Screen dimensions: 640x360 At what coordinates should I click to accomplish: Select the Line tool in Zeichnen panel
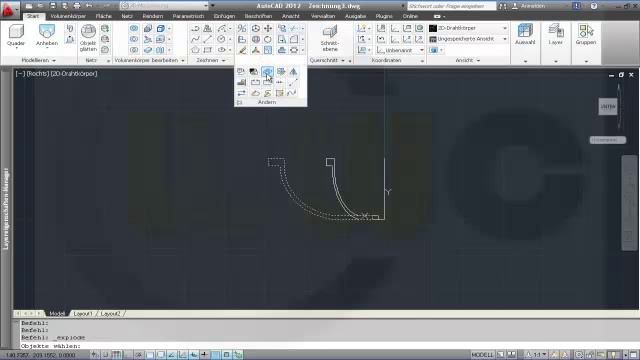207,39
